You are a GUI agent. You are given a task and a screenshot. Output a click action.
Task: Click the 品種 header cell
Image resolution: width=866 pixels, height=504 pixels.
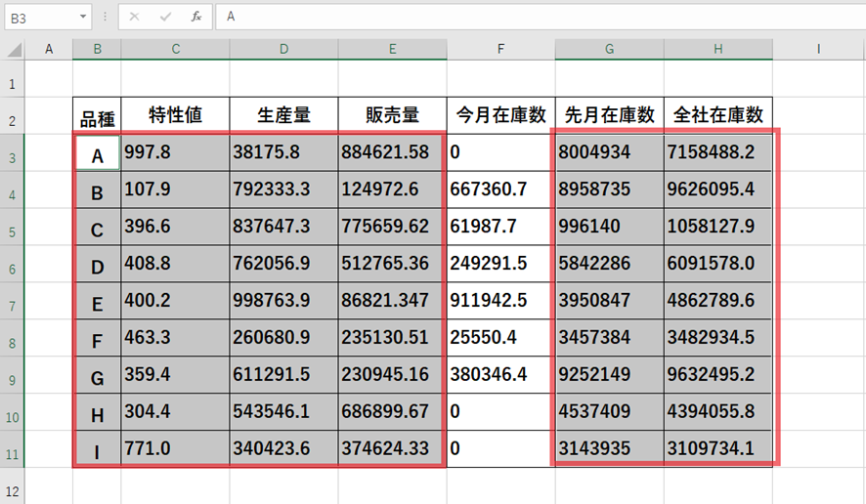pos(97,116)
